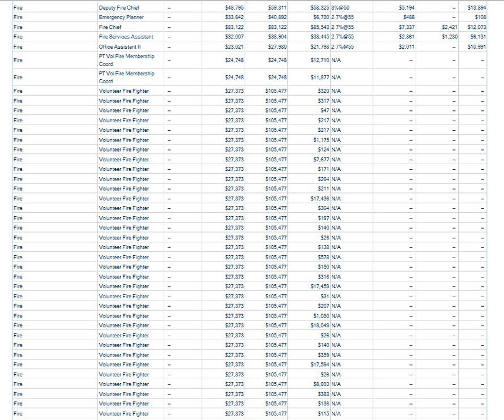Image resolution: width=504 pixels, height=420 pixels.
Task: Click the $136 Volunteer Fire Fighter wages
Action: coord(323,404)
